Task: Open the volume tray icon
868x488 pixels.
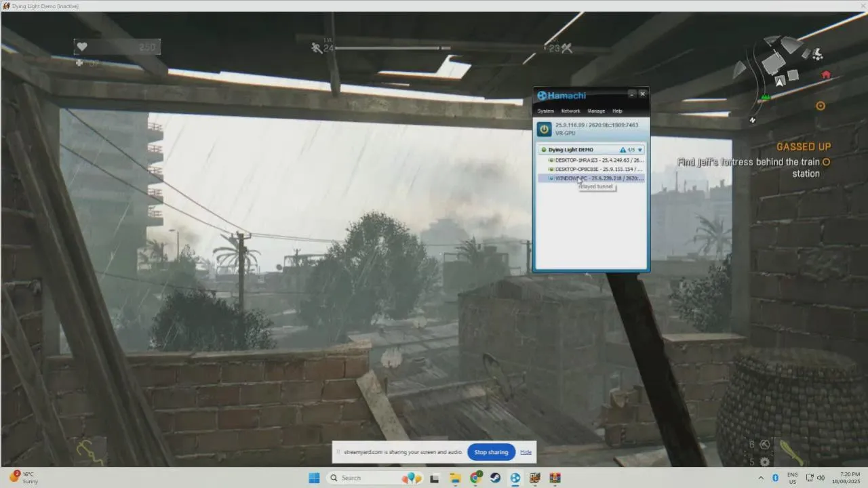Action: pos(821,478)
